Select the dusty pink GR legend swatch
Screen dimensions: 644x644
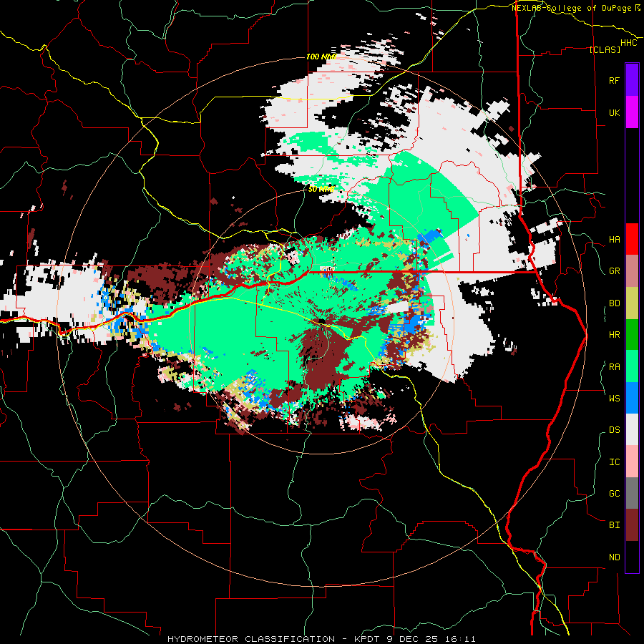[x=632, y=270]
